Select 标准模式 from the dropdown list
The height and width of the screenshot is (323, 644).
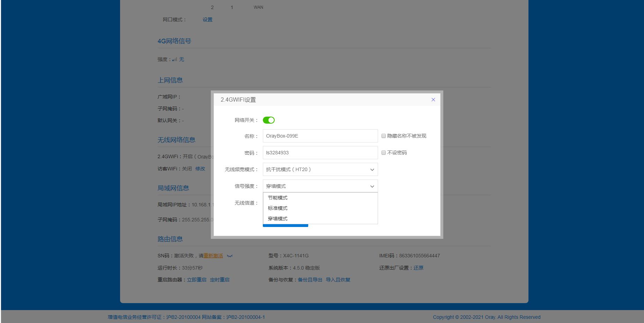point(278,208)
